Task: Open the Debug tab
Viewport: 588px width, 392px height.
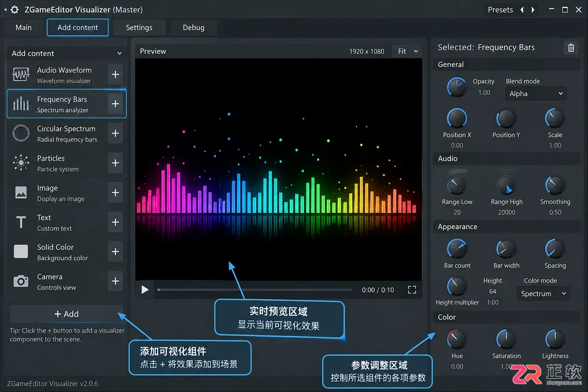Action: (194, 28)
